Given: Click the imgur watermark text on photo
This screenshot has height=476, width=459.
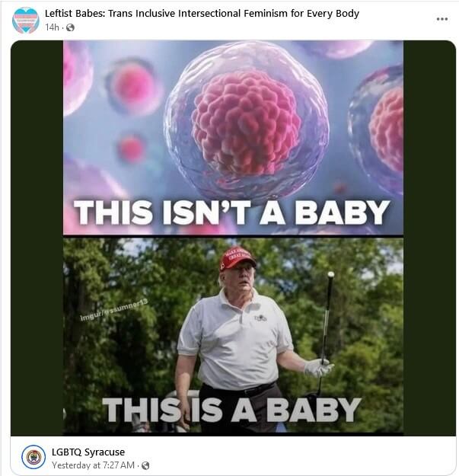Looking at the screenshot, I should pyautogui.click(x=113, y=310).
